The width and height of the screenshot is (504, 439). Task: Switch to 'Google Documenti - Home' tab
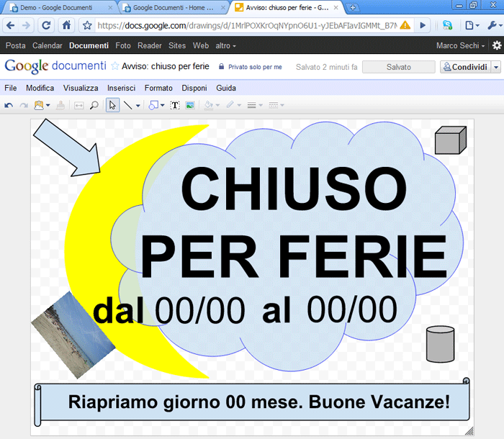click(174, 8)
